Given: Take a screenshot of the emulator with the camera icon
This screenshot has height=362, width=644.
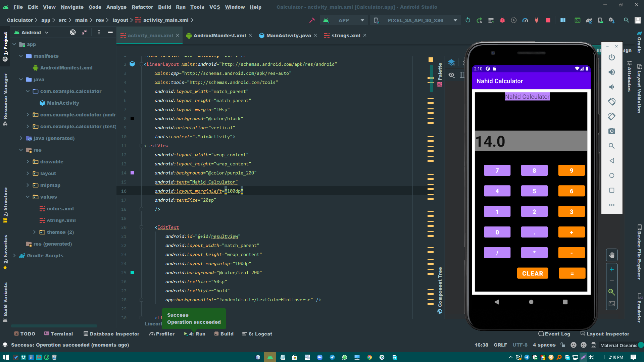Looking at the screenshot, I should [611, 131].
